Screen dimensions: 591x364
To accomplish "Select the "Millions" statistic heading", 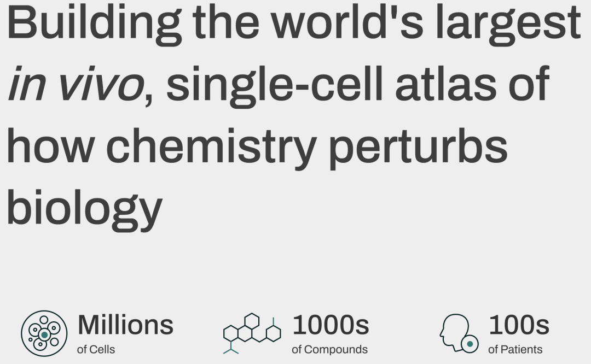I will pyautogui.click(x=125, y=325).
